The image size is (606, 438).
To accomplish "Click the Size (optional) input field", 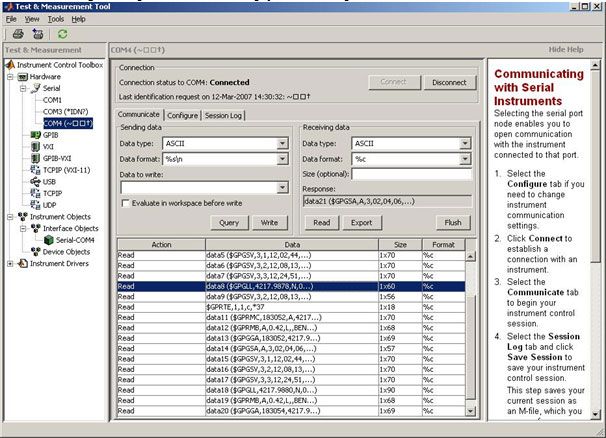I will (x=410, y=173).
